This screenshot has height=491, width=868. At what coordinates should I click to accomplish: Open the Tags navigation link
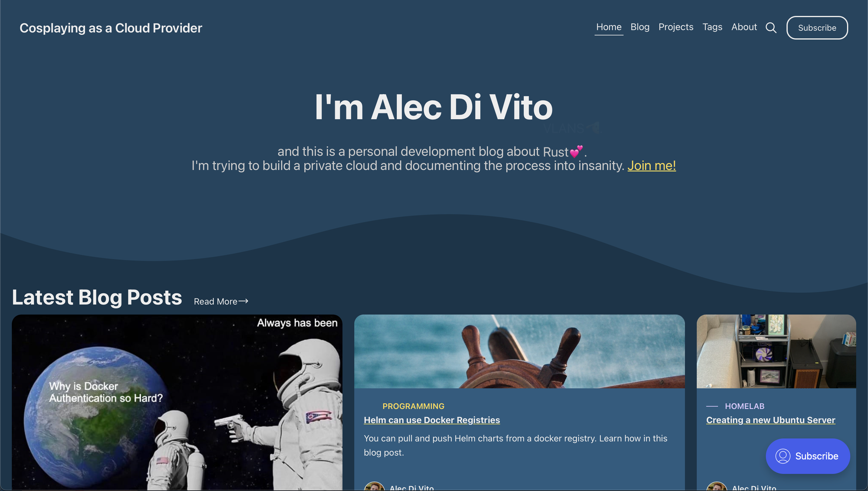click(x=712, y=27)
